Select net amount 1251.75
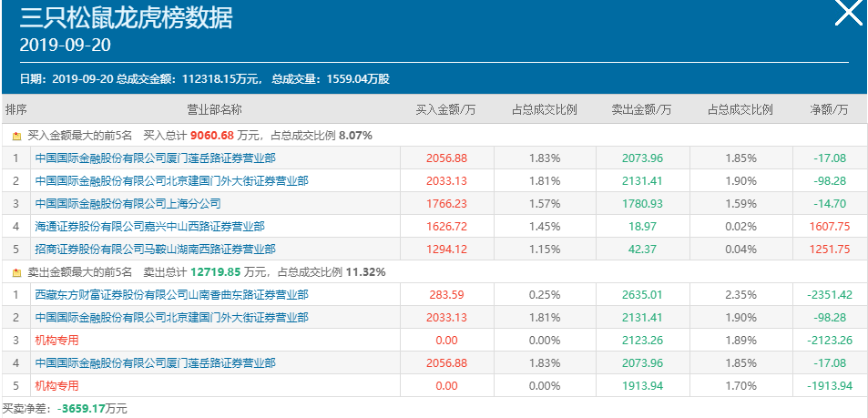Viewport: 868px width, 418px height. tap(830, 250)
